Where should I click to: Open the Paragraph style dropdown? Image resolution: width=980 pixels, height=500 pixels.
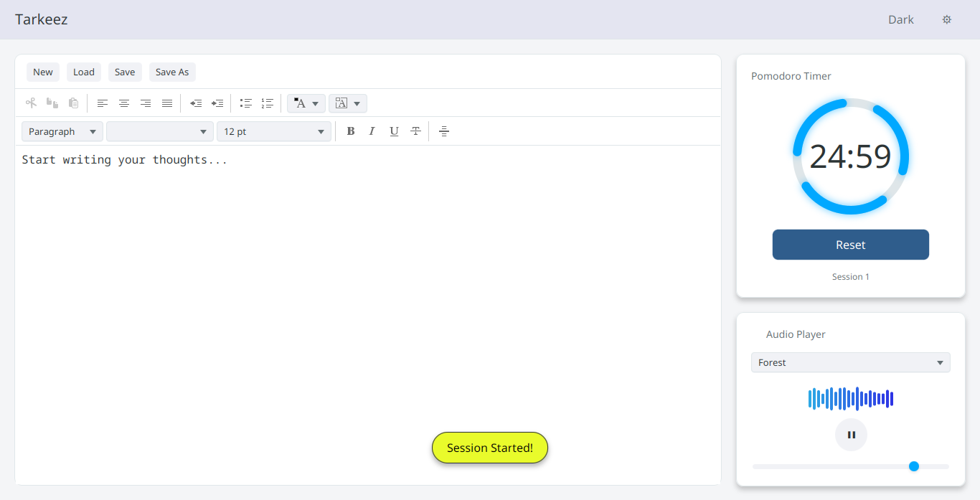coord(62,131)
